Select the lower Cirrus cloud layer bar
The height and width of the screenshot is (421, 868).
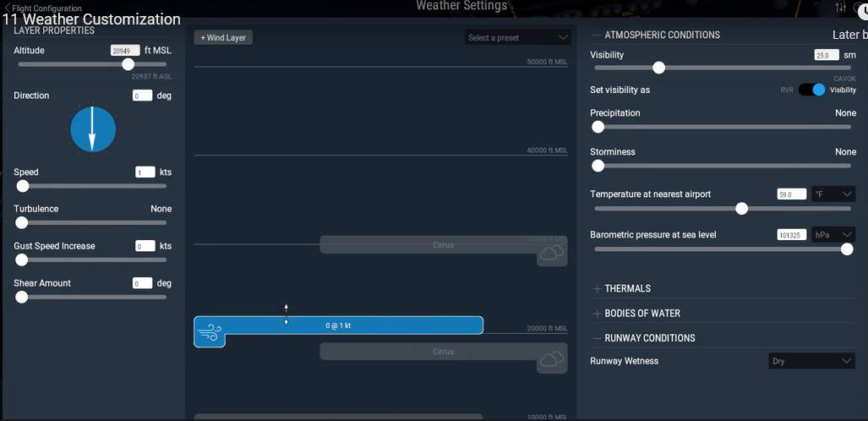[444, 351]
